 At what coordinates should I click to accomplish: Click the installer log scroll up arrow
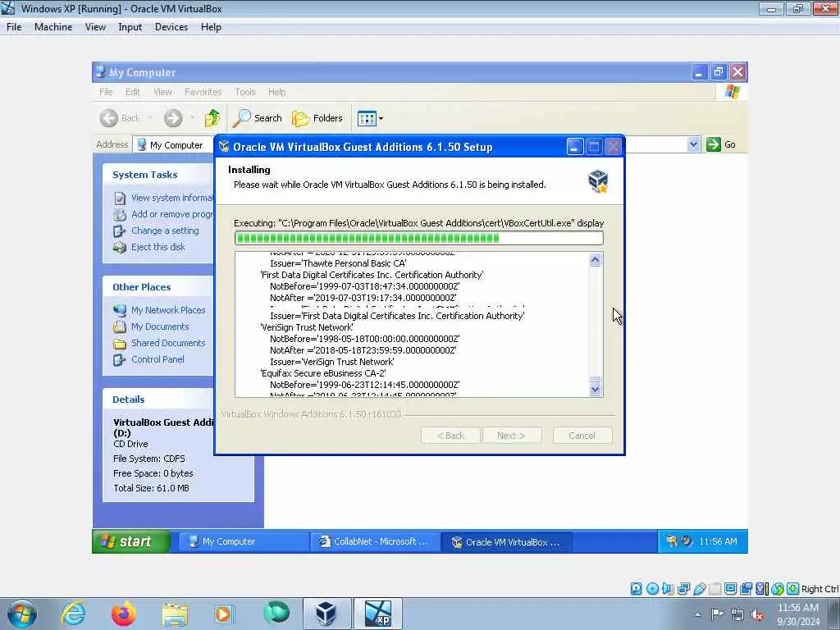click(x=596, y=260)
